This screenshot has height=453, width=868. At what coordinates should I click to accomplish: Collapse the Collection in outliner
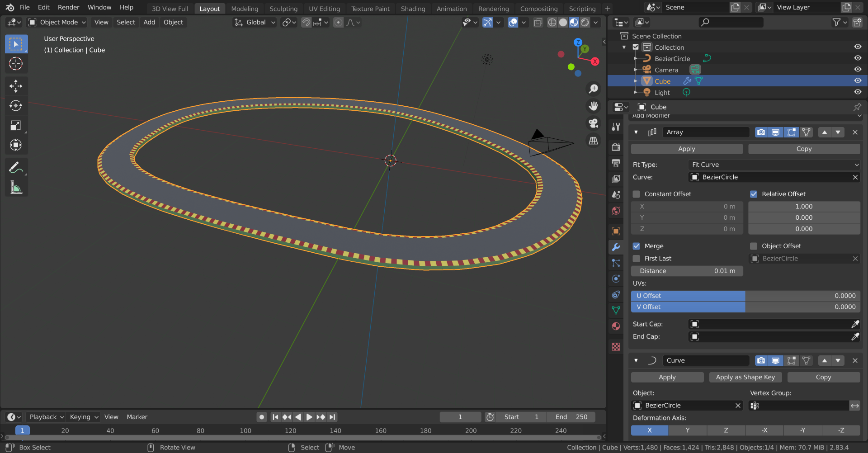point(624,47)
